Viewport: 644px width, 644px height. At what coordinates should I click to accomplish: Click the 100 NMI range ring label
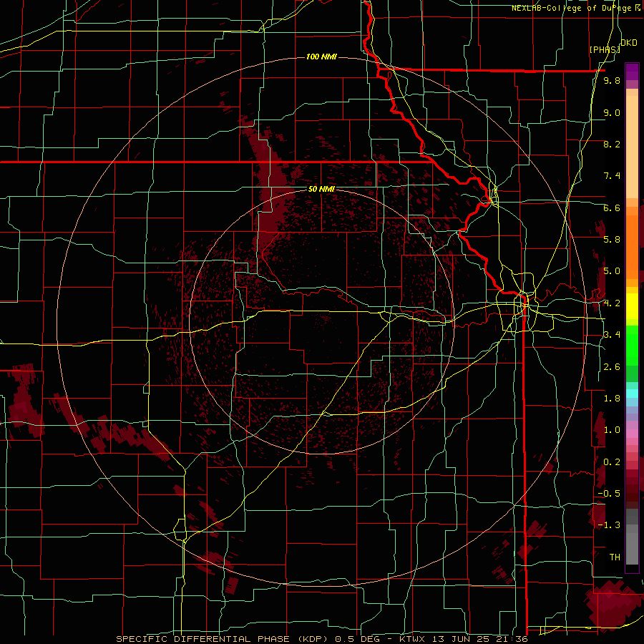click(x=321, y=57)
